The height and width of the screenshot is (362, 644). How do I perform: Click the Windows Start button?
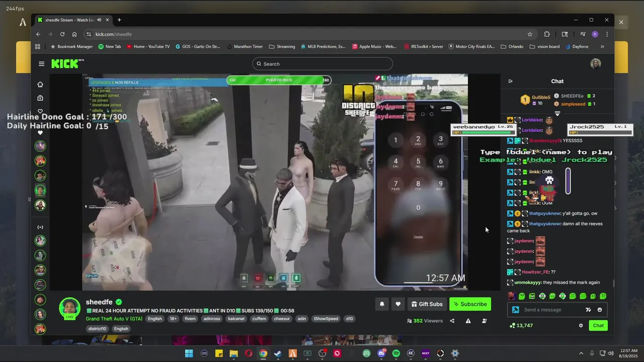(189, 353)
